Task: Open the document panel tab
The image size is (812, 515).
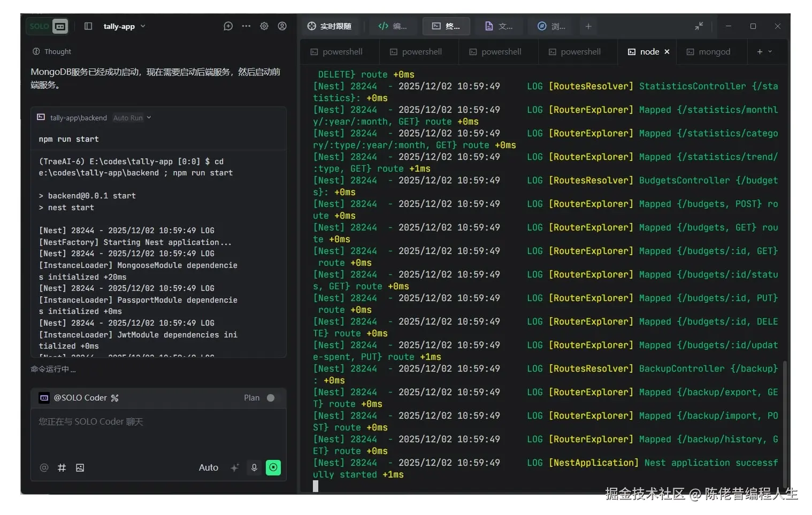Action: (x=499, y=26)
